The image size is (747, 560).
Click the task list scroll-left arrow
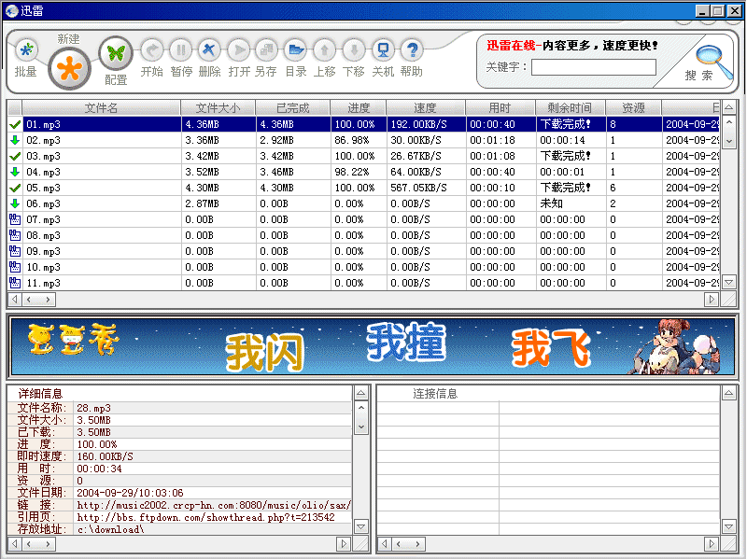[15, 299]
